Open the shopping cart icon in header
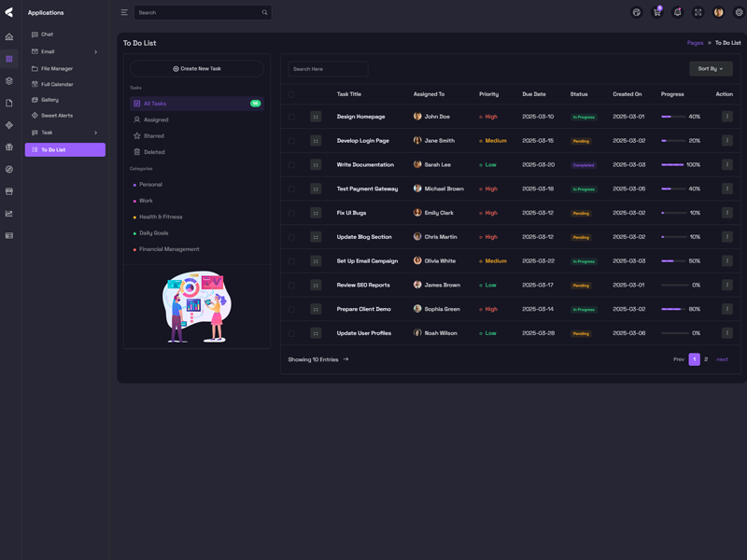Screen dimensions: 747x560 pyautogui.click(x=657, y=12)
